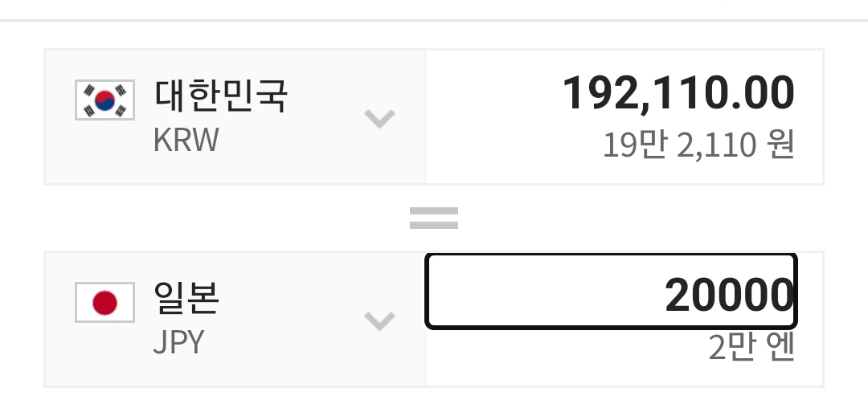This screenshot has width=868, height=404.
Task: Click the equals sign between currencies
Action: pos(434,218)
